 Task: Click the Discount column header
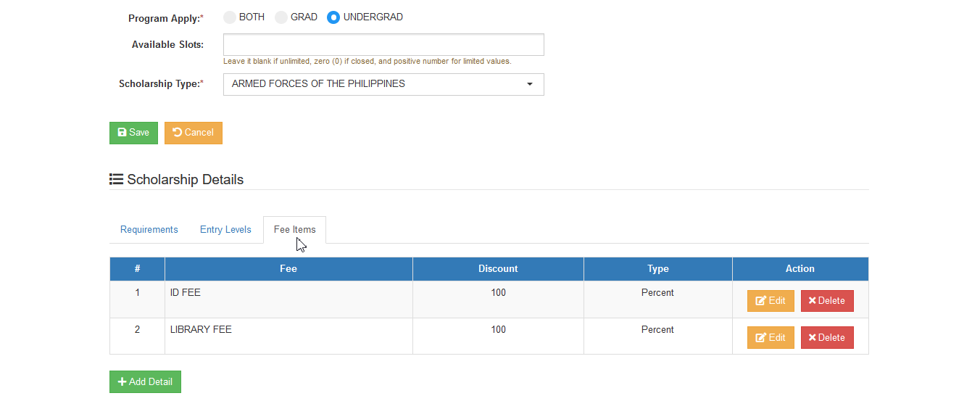tap(498, 269)
